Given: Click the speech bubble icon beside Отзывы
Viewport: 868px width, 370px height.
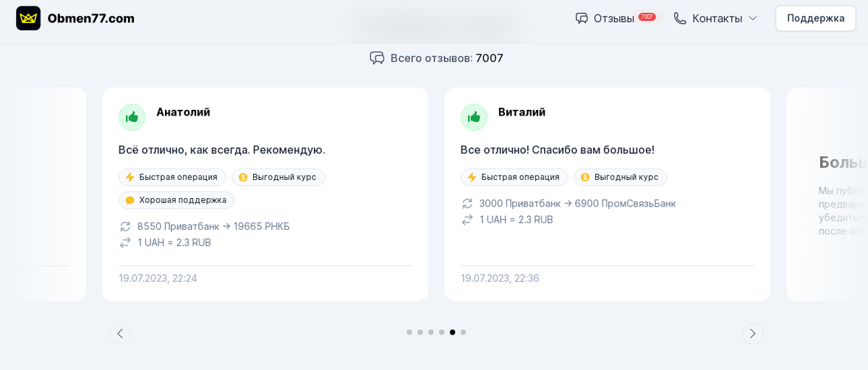Looking at the screenshot, I should 582,18.
